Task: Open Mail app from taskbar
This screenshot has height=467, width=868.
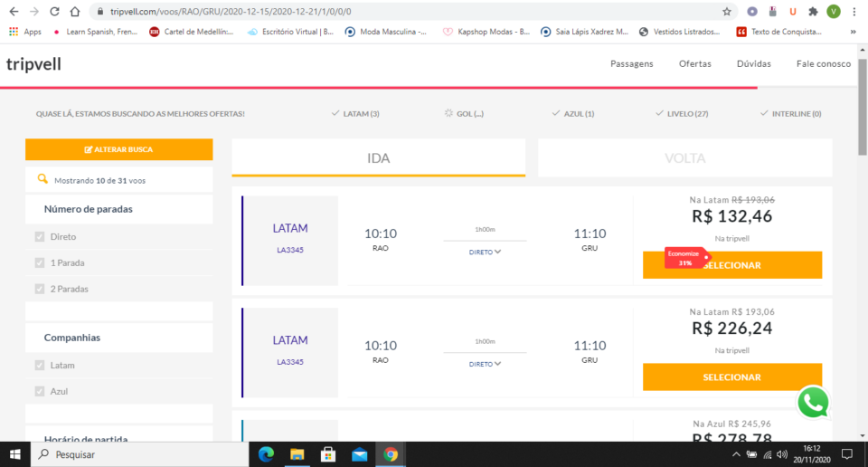Action: pyautogui.click(x=359, y=454)
